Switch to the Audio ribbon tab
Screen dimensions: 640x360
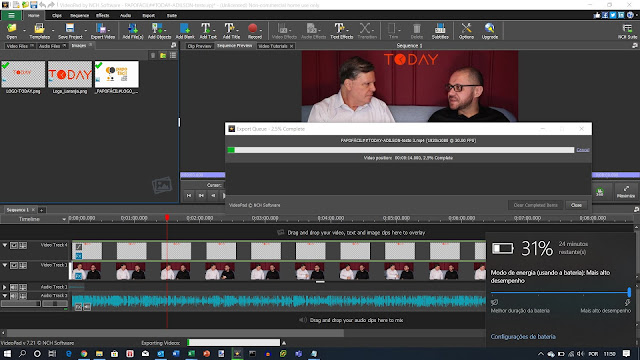[x=125, y=16]
